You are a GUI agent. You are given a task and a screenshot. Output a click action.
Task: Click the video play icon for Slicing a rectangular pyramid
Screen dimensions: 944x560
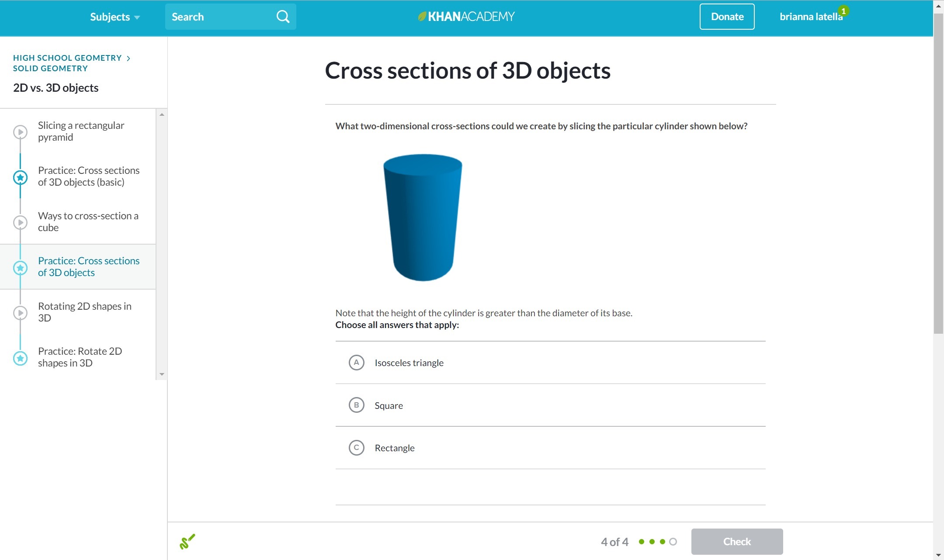[20, 131]
